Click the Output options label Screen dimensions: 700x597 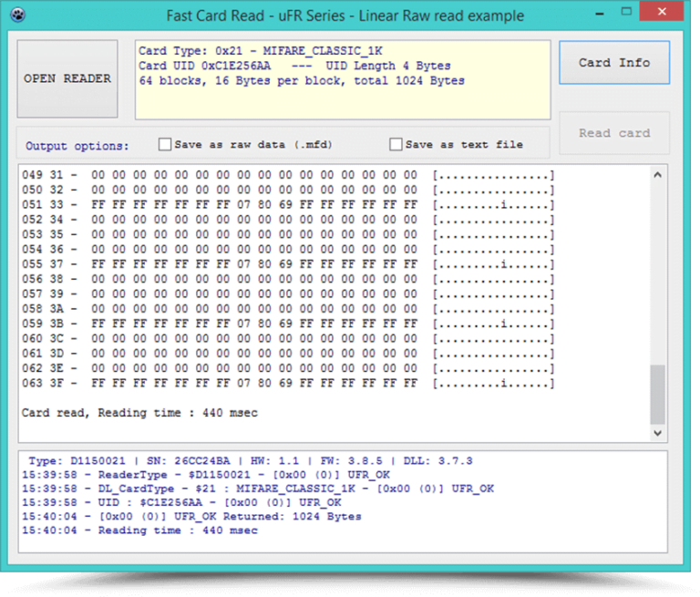pos(77,146)
